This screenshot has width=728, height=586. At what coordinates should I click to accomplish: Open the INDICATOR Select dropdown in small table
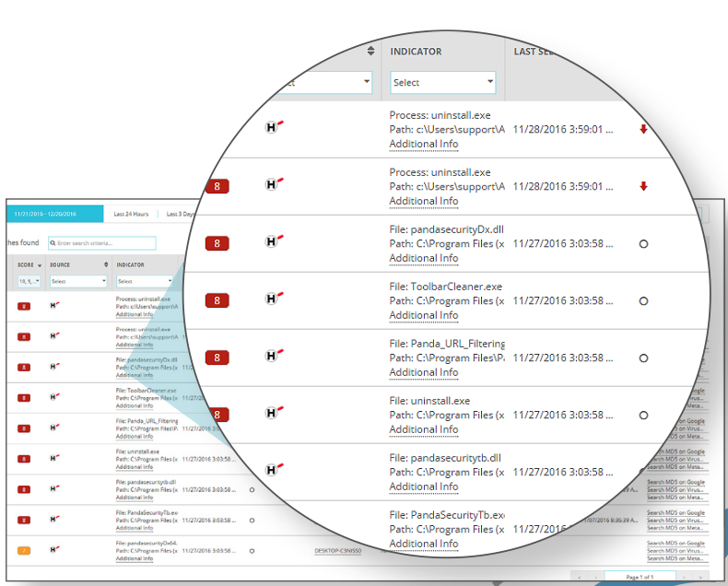(x=145, y=281)
